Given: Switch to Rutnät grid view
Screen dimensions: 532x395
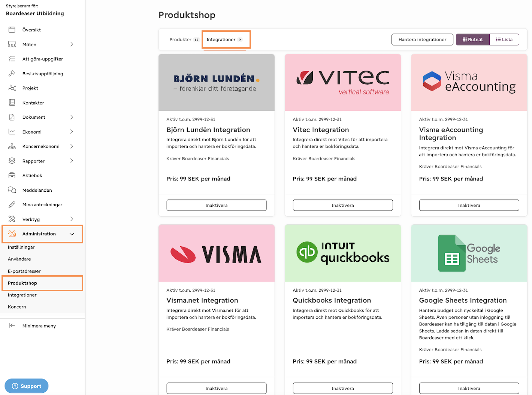Looking at the screenshot, I should pos(472,39).
